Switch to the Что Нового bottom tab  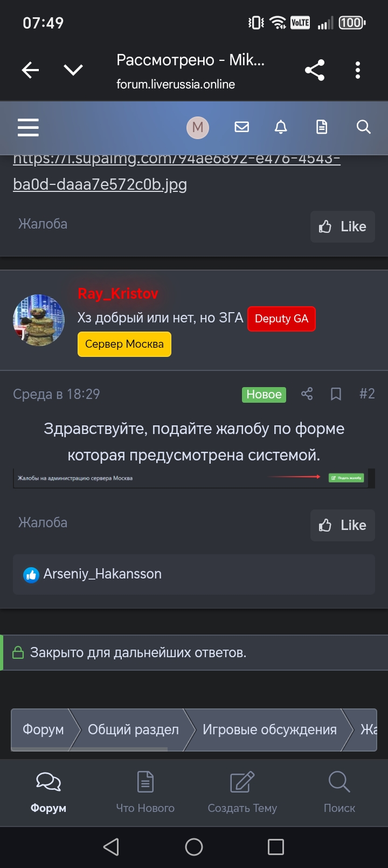pos(145,792)
